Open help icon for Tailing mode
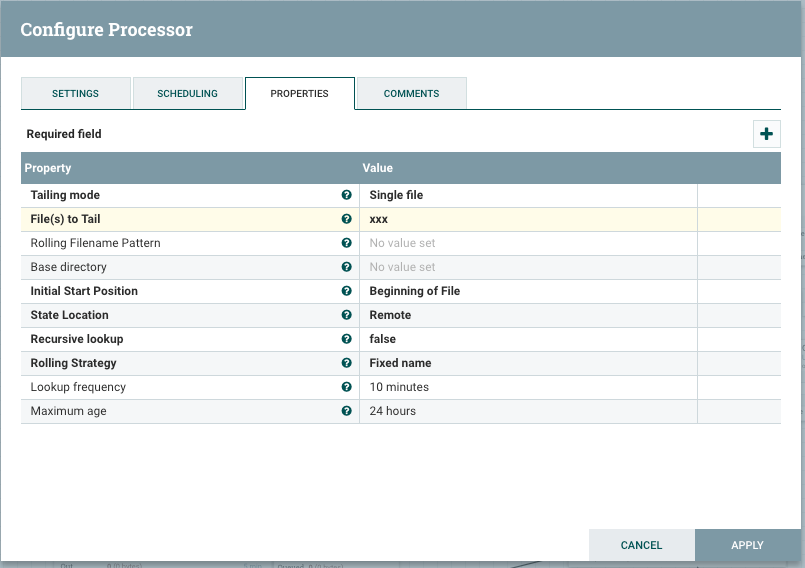 coord(347,195)
